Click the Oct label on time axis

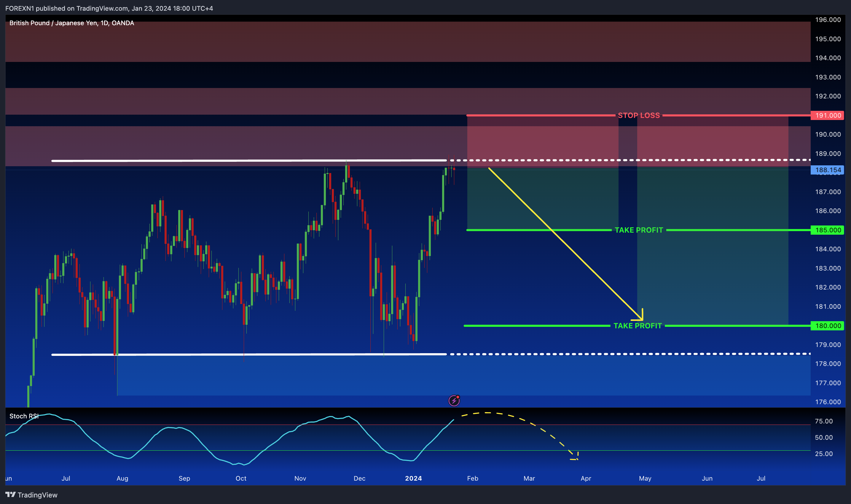pos(241,478)
